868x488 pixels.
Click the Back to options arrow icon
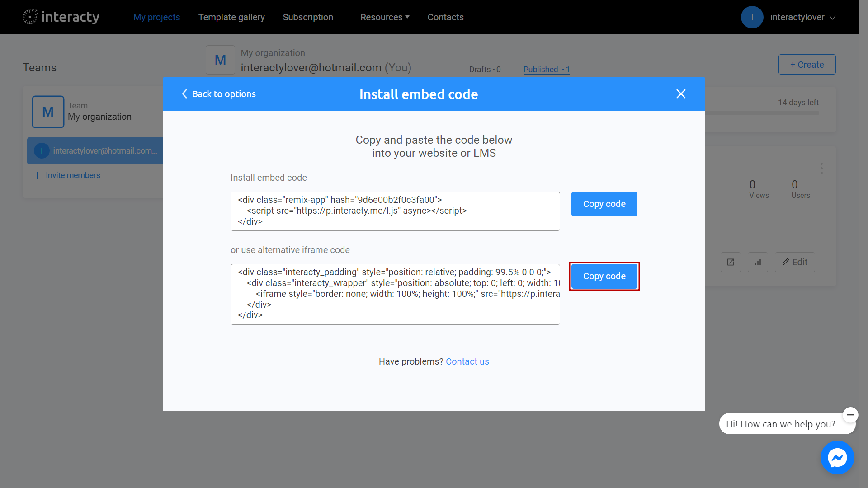pos(184,94)
